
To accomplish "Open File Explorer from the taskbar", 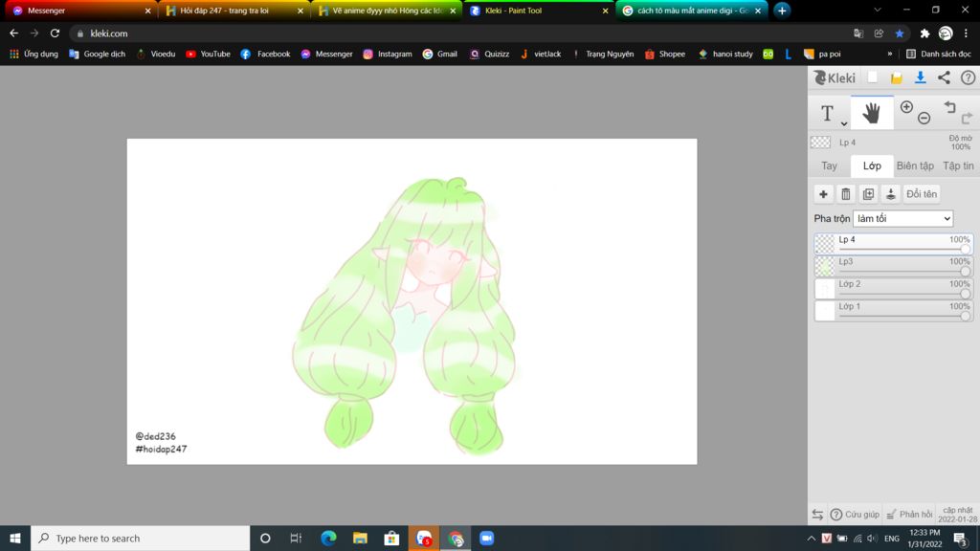I will [360, 538].
